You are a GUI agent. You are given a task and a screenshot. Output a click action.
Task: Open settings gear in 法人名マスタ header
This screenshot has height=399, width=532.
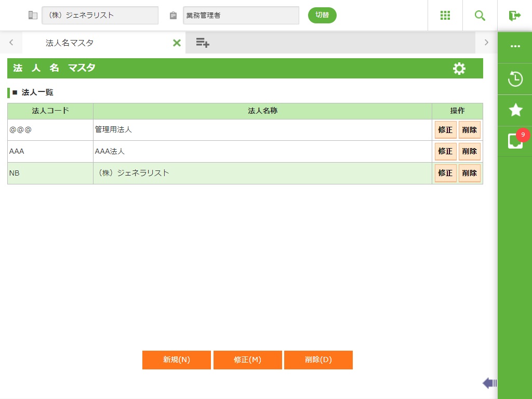[x=459, y=69]
